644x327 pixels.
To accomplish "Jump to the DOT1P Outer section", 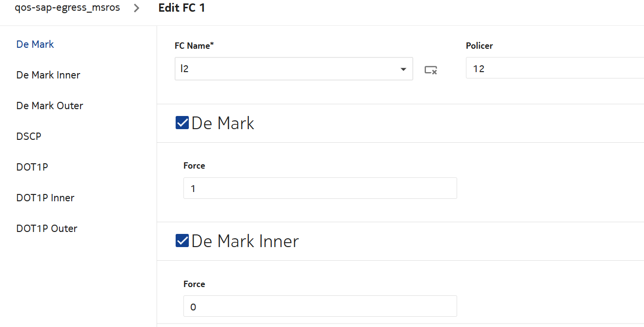I will [x=47, y=229].
